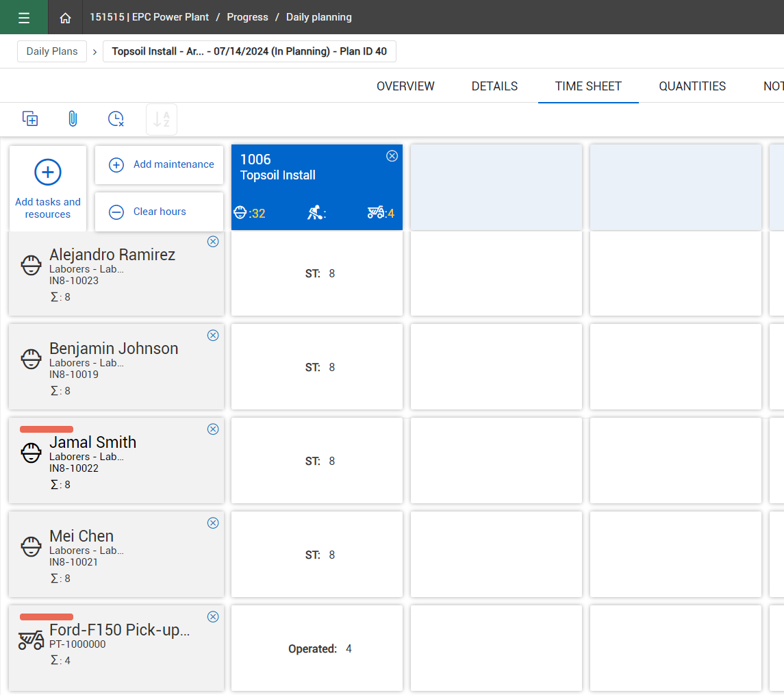Click the Ford-F150 Operated hours cell
Image resolution: width=784 pixels, height=695 pixels.
(x=317, y=649)
